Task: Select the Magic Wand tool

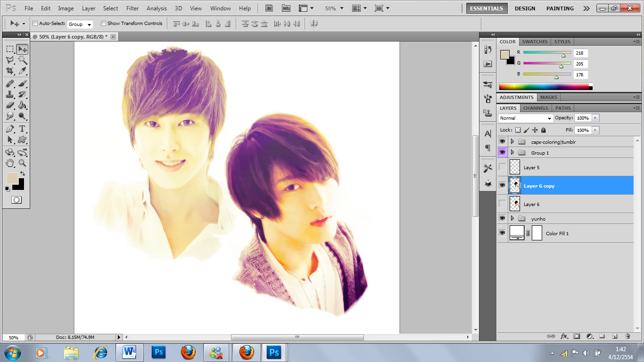Action: pos(22,60)
